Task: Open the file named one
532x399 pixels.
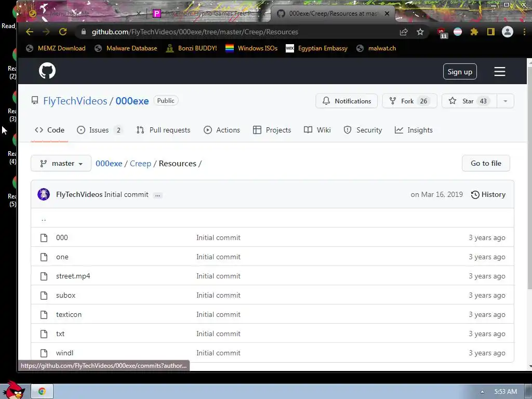Action: [62, 257]
